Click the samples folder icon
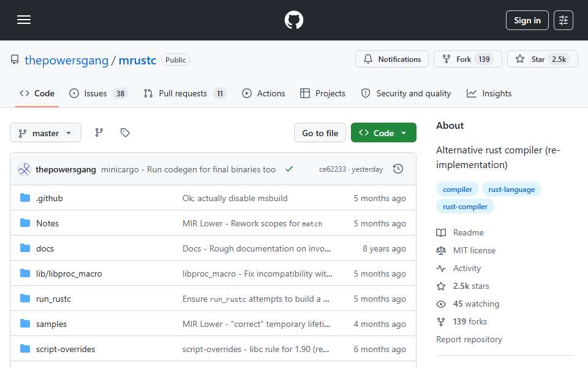588x368 pixels. click(x=25, y=324)
